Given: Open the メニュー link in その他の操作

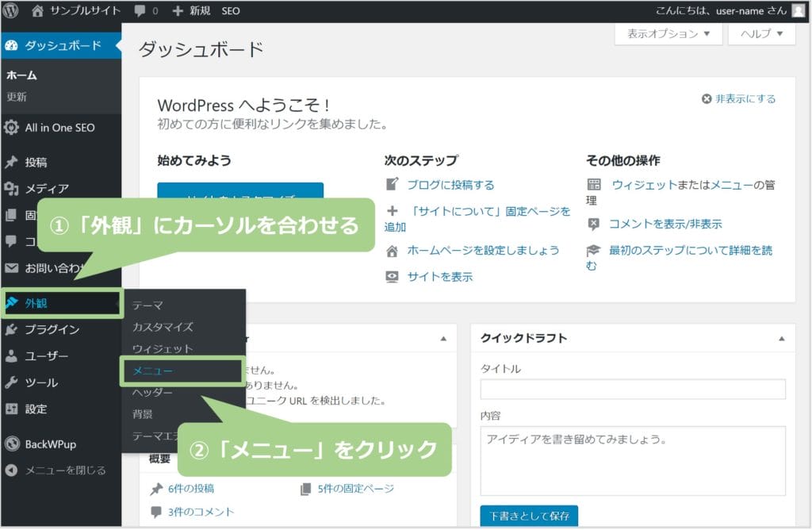Looking at the screenshot, I should pos(731,185).
